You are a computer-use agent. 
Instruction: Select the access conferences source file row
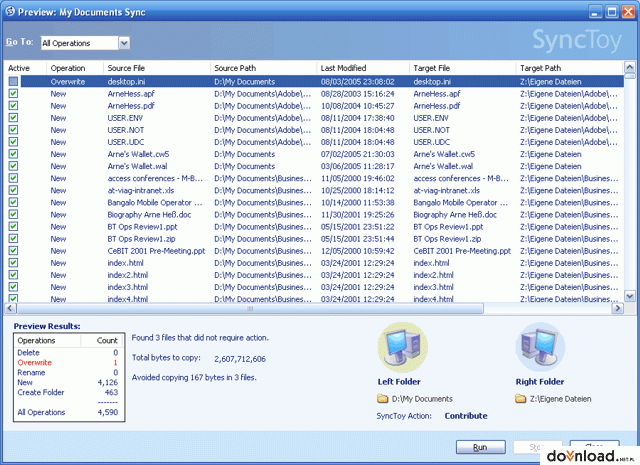[x=155, y=178]
